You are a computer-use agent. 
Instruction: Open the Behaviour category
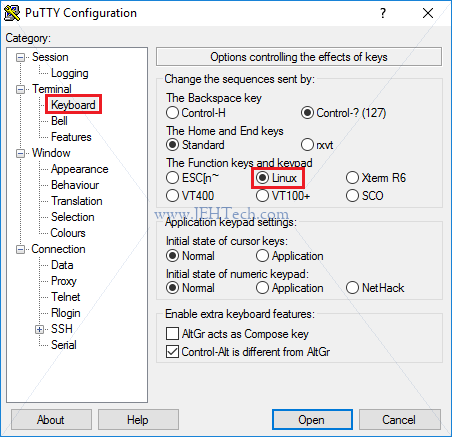75,185
